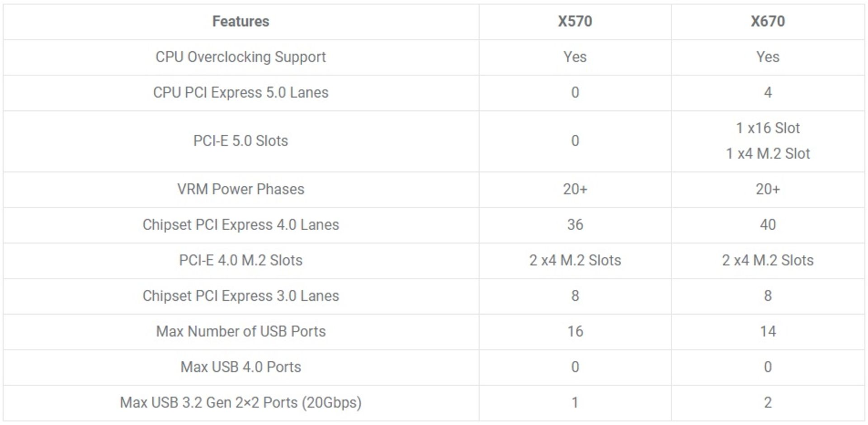Screen dimensions: 868x425
Task: Select the Max USB 4.0 Ports label
Action: point(241,367)
